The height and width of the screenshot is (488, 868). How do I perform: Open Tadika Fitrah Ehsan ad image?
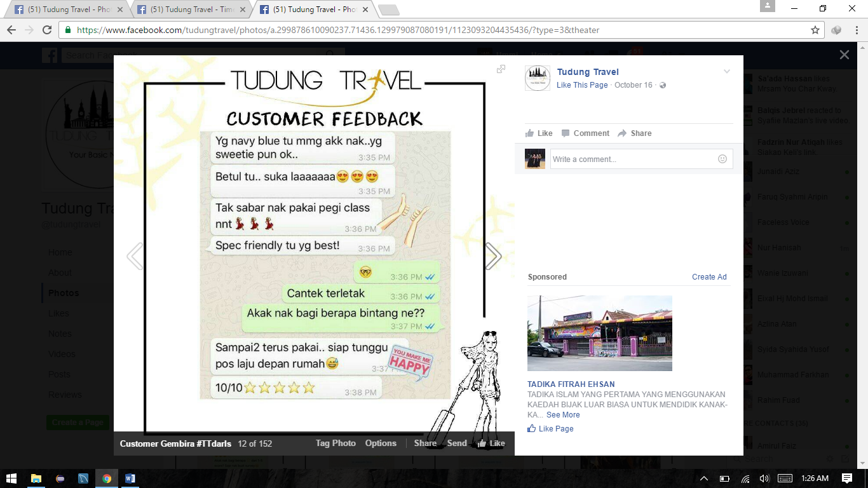pyautogui.click(x=600, y=333)
